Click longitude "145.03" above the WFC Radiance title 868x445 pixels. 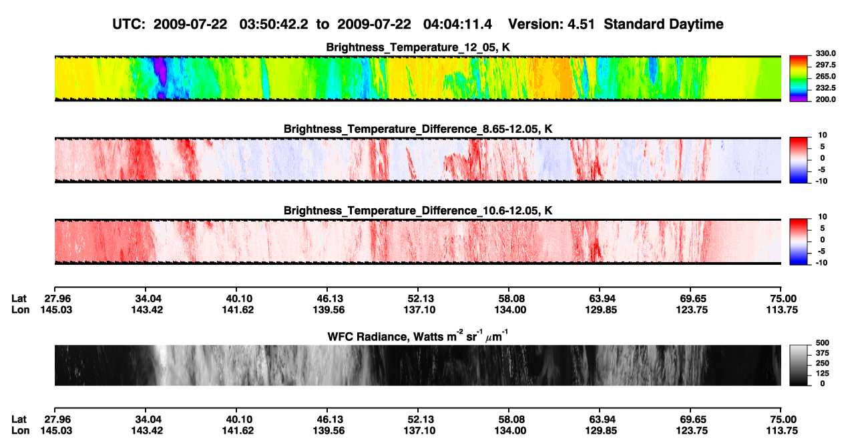pyautogui.click(x=56, y=310)
